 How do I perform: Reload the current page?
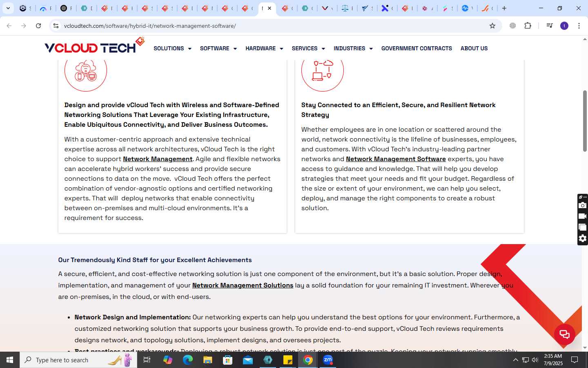point(38,26)
